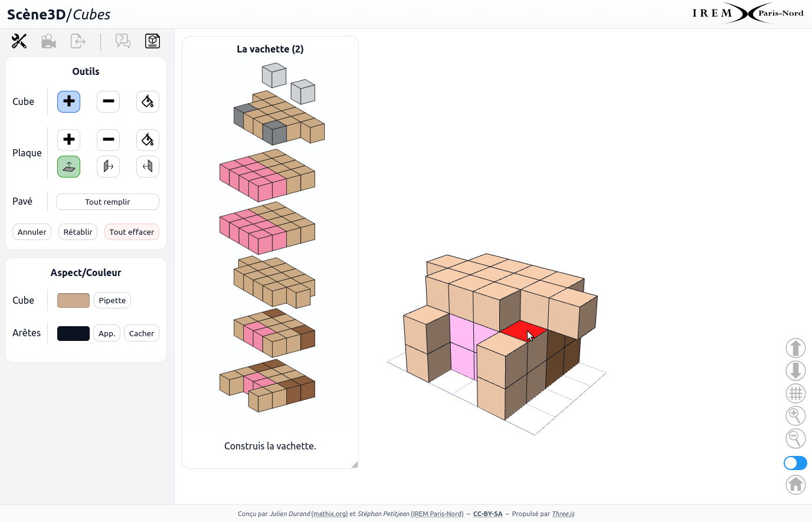Open the tools tab with wrench icon
The width and height of the screenshot is (812, 522).
19,41
